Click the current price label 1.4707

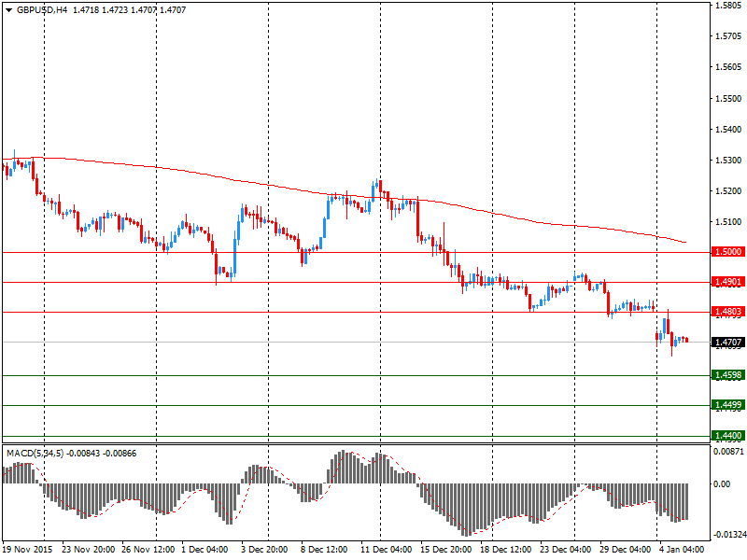[x=727, y=342]
